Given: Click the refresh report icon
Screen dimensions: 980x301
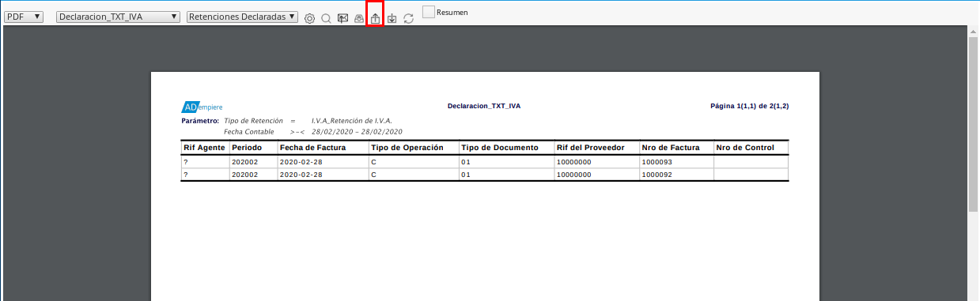Looking at the screenshot, I should click(x=408, y=18).
